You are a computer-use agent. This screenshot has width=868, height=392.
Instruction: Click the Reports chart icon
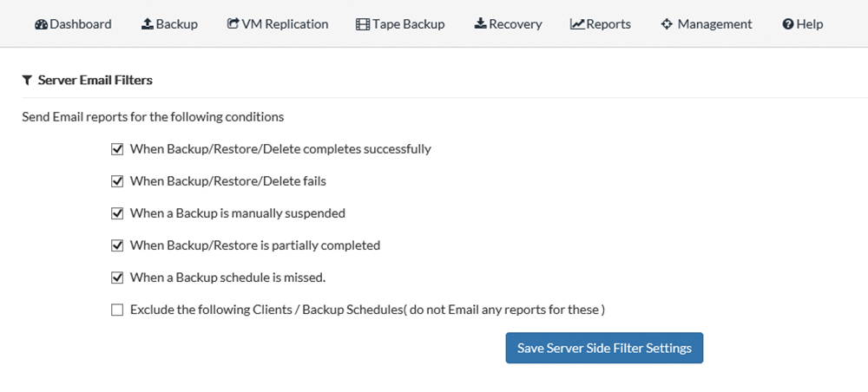577,24
